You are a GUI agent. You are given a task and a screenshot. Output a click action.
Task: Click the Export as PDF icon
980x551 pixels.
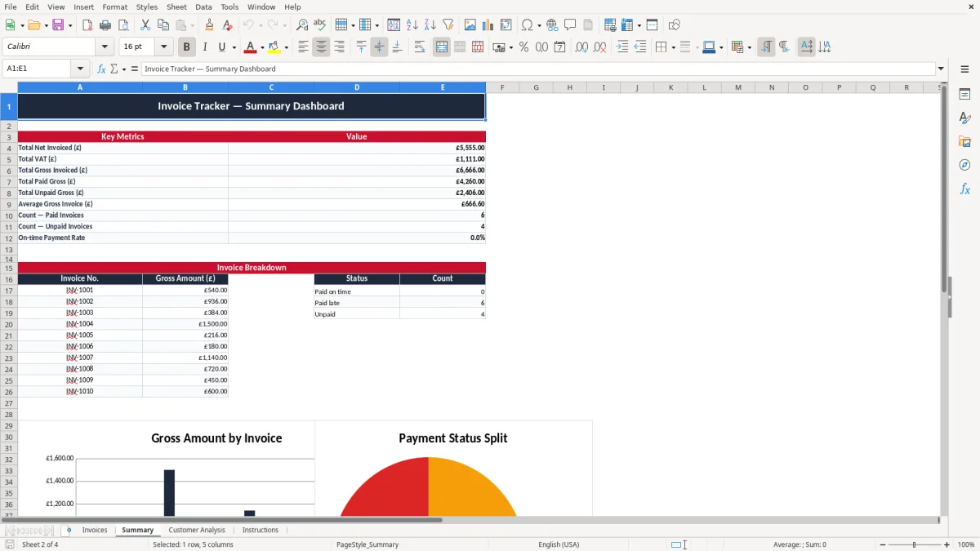[x=87, y=25]
